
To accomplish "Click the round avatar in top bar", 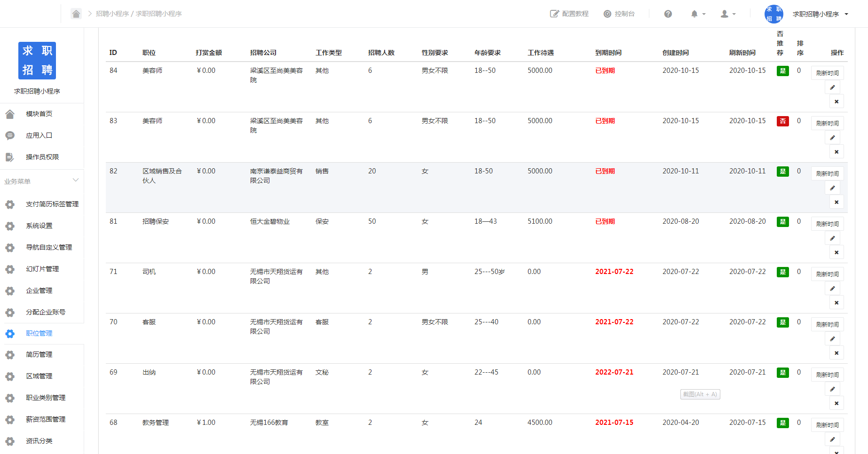I will 773,14.
